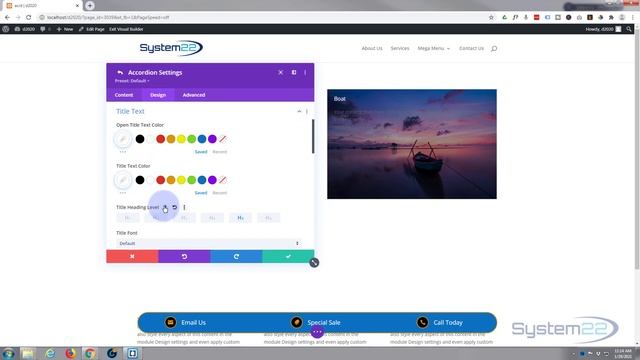Screen dimensions: 640x360
Task: Reset the Title Heading Level option
Action: click(175, 207)
